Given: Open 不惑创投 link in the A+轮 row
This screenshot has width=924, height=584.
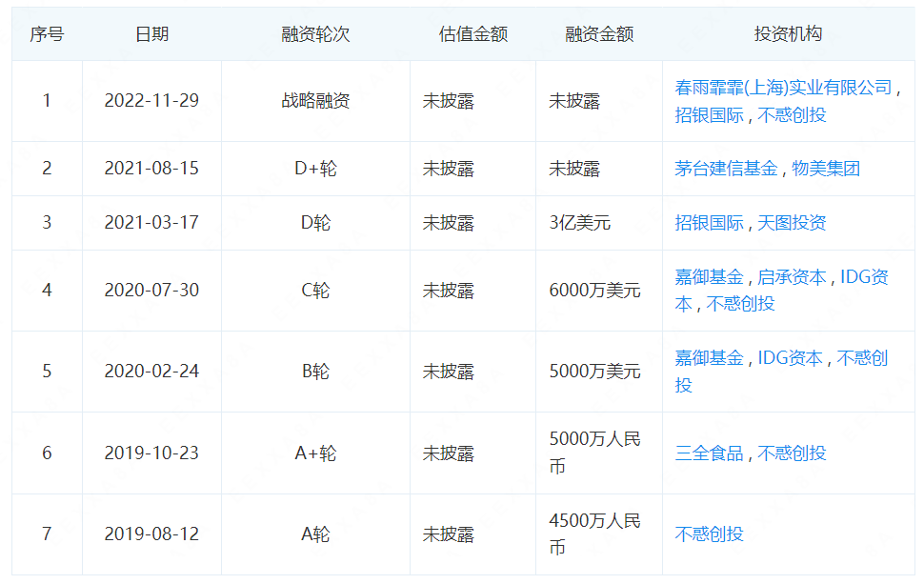Looking at the screenshot, I should point(792,453).
